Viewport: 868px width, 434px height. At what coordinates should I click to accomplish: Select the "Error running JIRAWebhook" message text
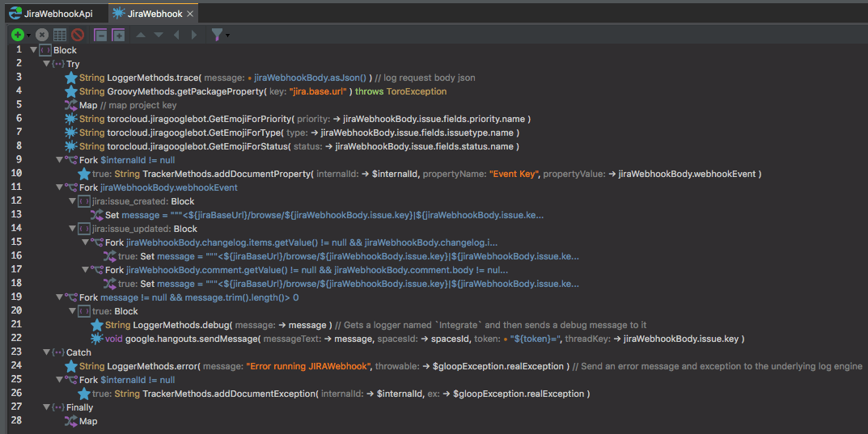click(308, 366)
